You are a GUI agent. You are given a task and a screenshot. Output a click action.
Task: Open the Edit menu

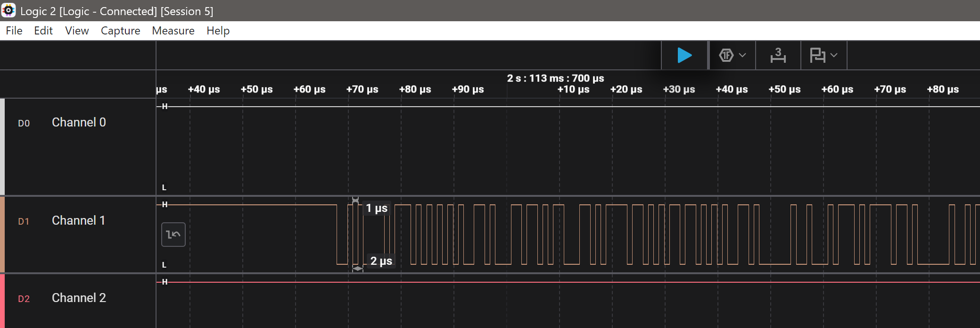point(43,31)
